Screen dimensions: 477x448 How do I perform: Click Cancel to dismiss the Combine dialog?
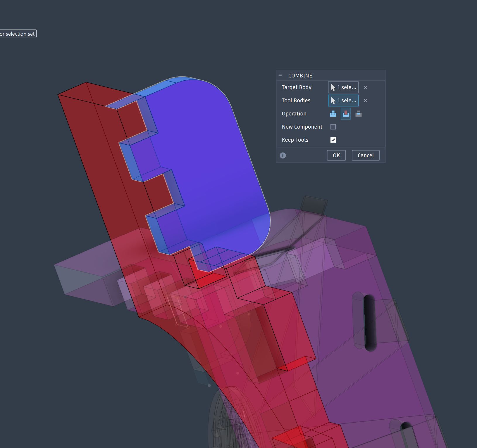click(x=366, y=155)
